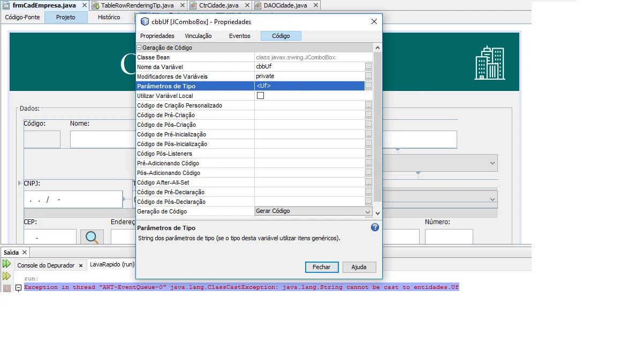
Task: Close the Saída output window tab
Action: (25, 253)
